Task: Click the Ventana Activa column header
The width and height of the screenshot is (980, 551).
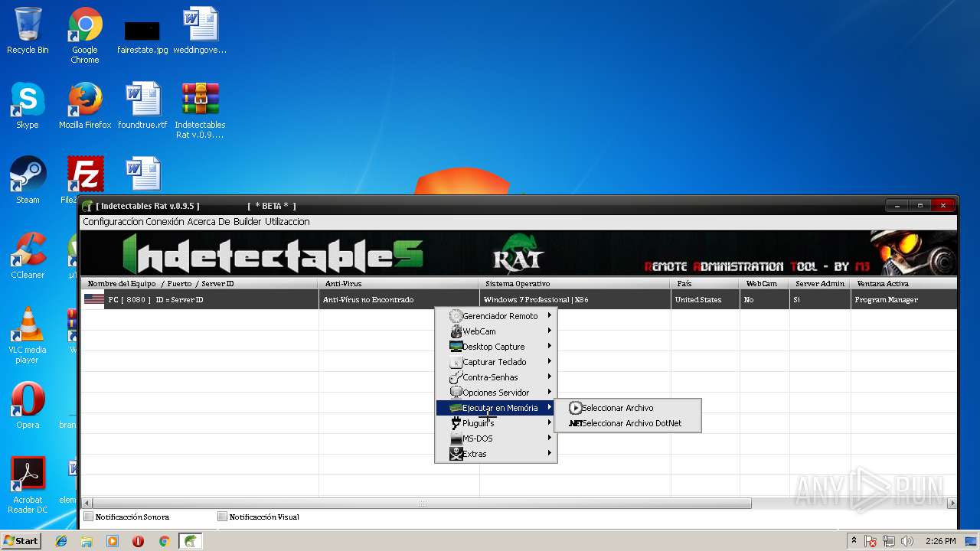Action: tap(903, 284)
